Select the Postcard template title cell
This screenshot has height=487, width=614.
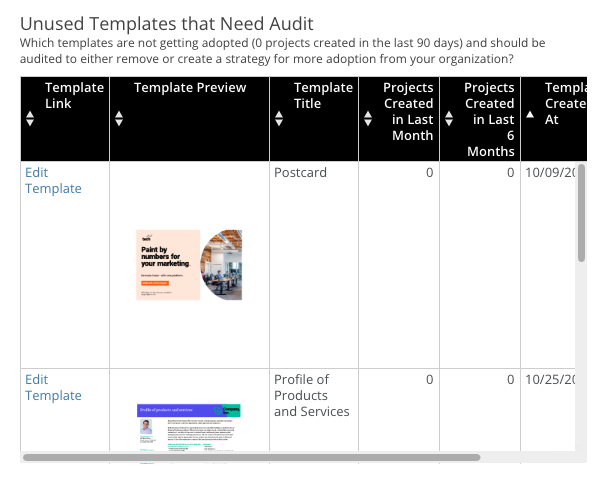[x=314, y=265]
